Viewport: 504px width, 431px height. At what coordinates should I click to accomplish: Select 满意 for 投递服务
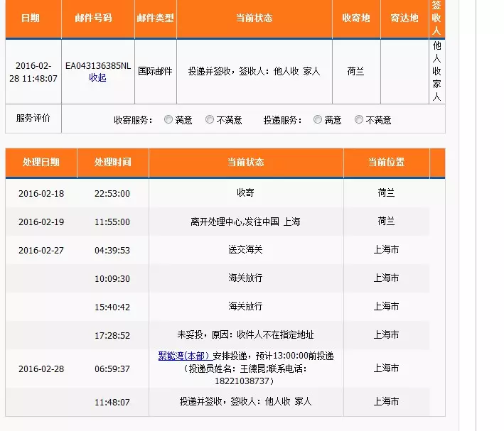coord(318,119)
